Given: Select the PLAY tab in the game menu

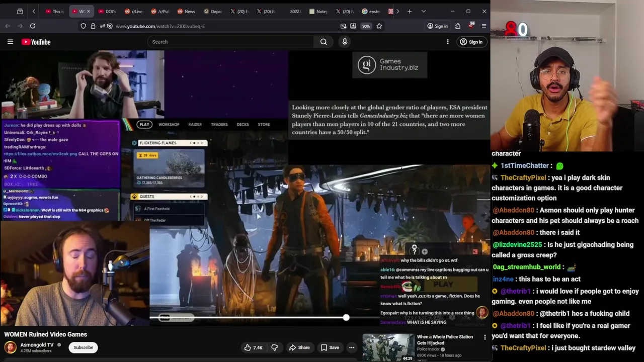Looking at the screenshot, I should point(144,124).
